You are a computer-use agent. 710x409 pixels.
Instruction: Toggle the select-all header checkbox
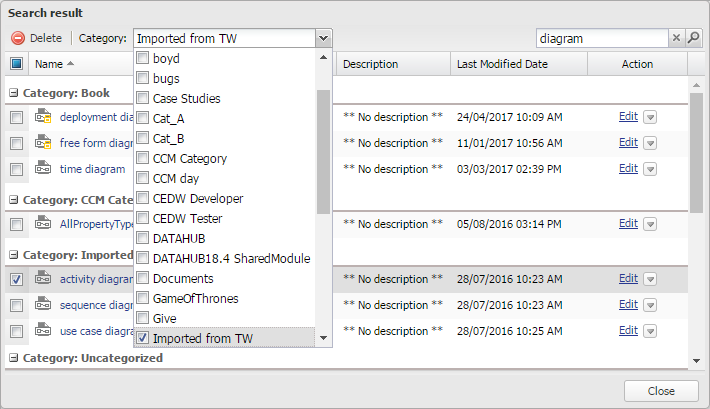coord(17,64)
